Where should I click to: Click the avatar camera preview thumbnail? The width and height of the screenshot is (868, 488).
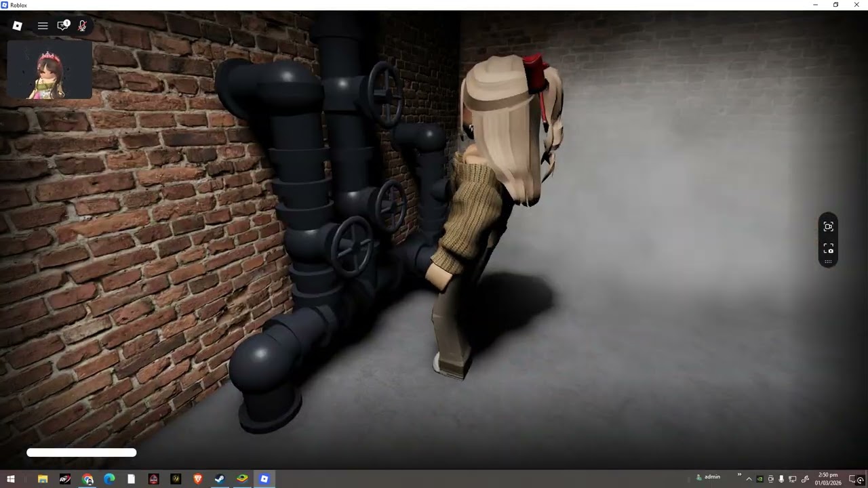point(50,70)
